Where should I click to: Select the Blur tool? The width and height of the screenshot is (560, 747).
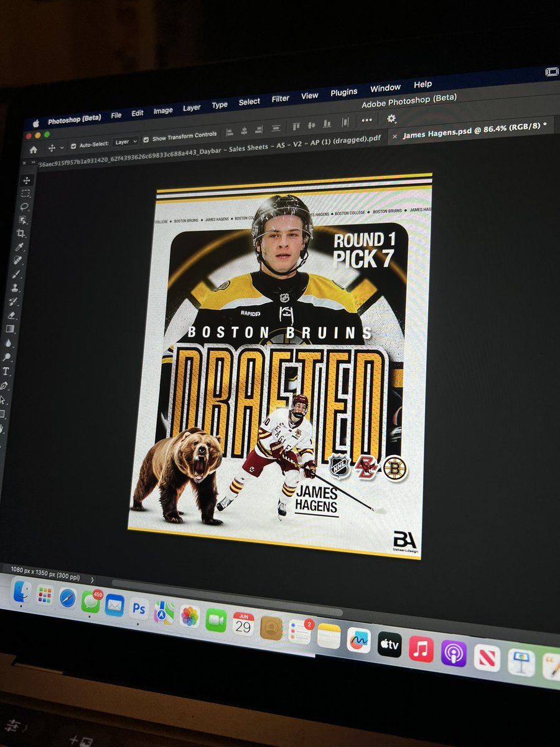[9, 342]
